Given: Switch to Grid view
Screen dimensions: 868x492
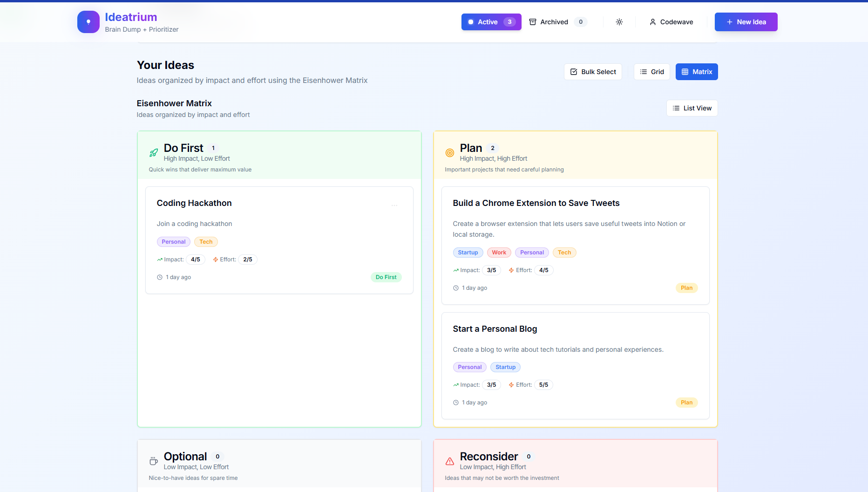Looking at the screenshot, I should point(652,72).
